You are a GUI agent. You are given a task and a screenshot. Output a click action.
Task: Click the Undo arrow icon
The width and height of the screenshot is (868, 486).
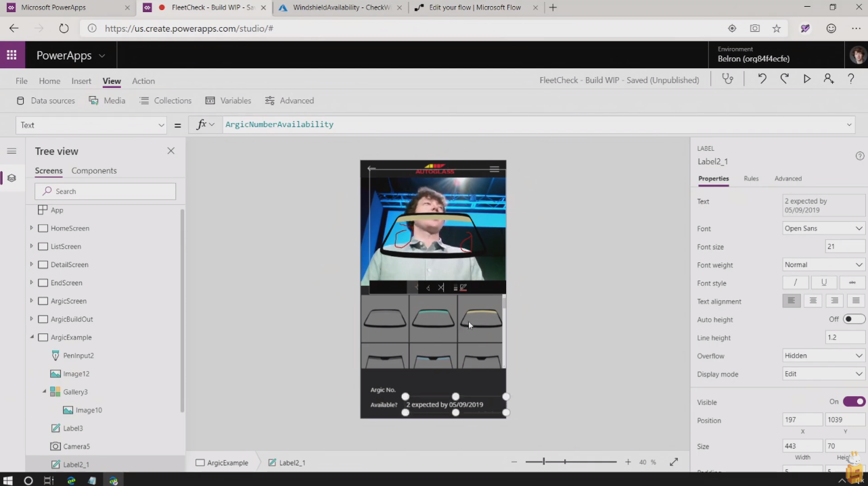pyautogui.click(x=762, y=79)
